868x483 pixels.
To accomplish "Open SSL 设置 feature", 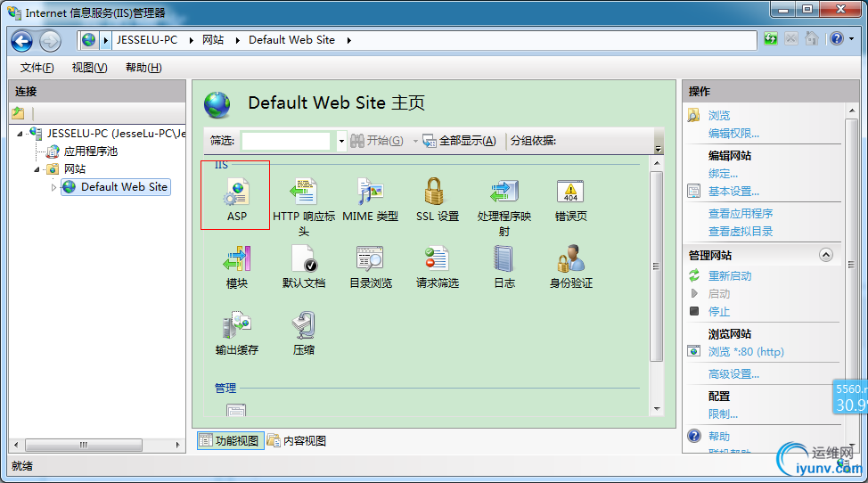I will click(x=438, y=200).
